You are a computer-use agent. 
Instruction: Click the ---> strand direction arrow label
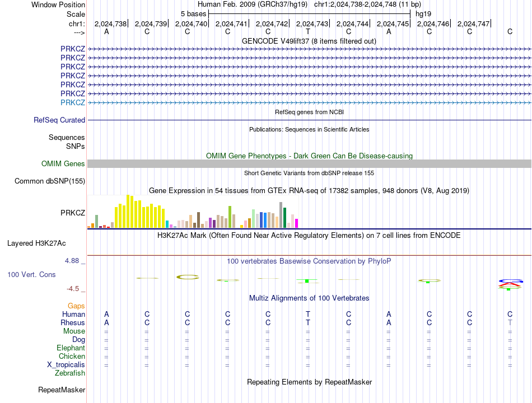(80, 32)
